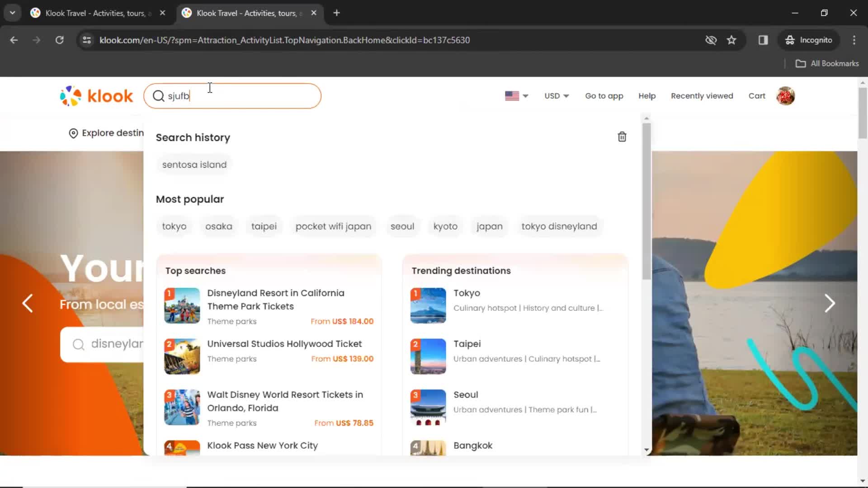This screenshot has width=868, height=488.
Task: Click the user profile avatar icon
Action: (786, 96)
